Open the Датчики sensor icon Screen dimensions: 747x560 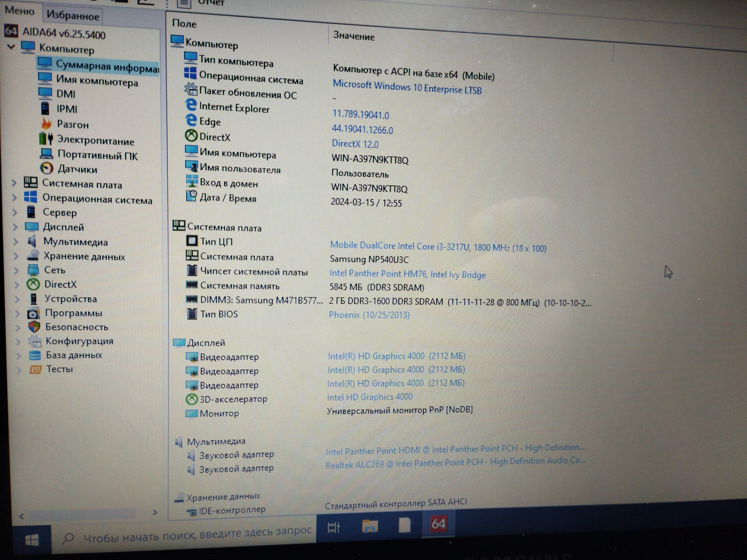tap(47, 168)
